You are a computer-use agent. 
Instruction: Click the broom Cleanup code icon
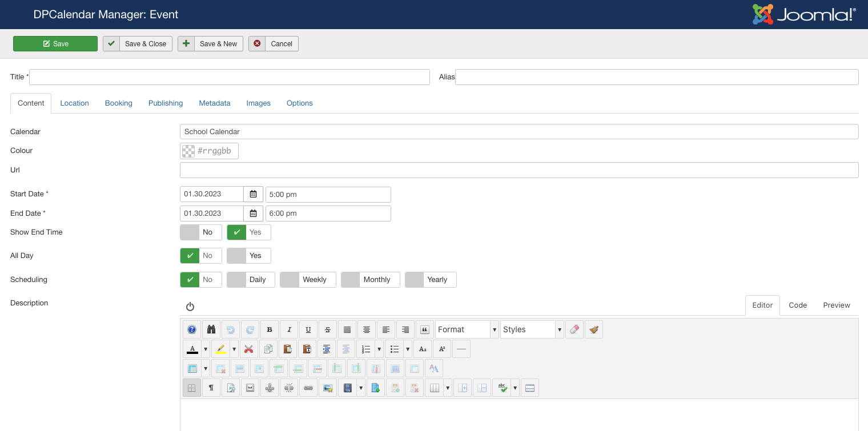[x=594, y=329]
